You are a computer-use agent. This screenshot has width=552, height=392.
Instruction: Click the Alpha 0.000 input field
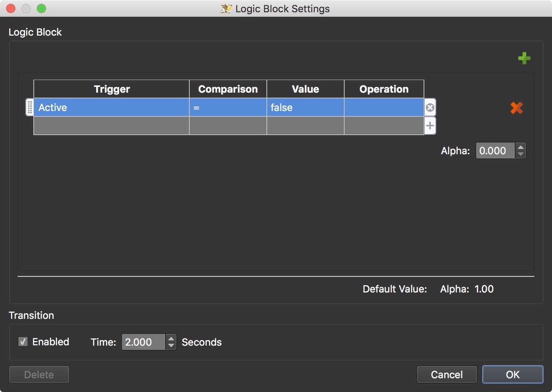click(496, 151)
